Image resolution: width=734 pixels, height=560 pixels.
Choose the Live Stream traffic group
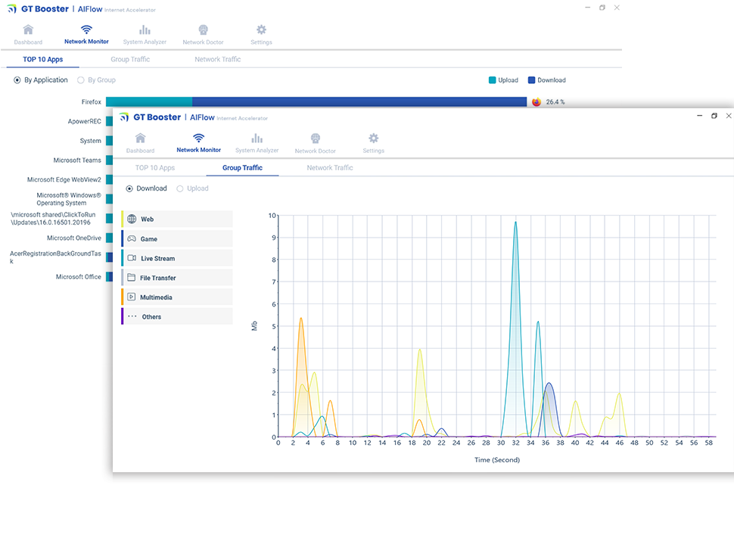(176, 259)
